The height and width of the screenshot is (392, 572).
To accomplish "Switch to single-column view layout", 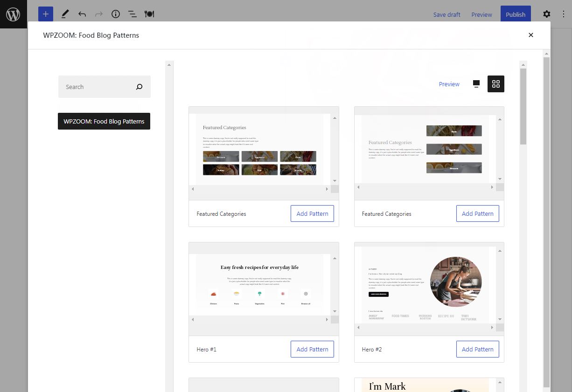I will tap(476, 84).
